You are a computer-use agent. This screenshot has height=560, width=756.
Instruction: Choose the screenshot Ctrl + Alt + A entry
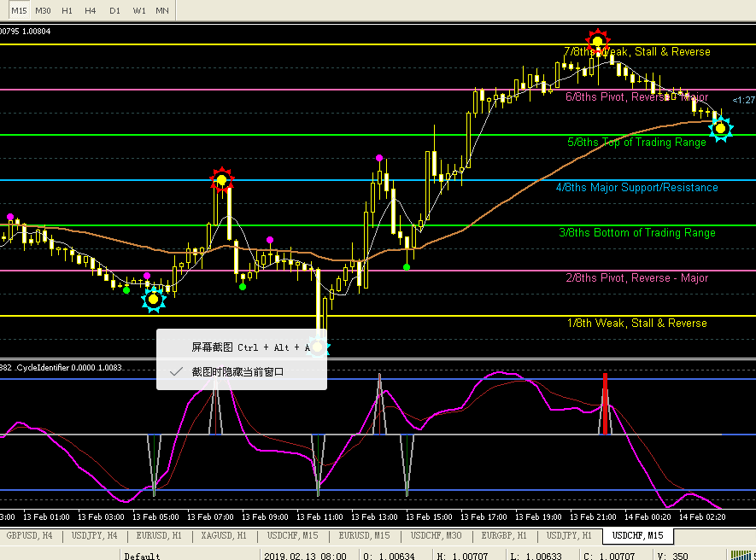[242, 347]
